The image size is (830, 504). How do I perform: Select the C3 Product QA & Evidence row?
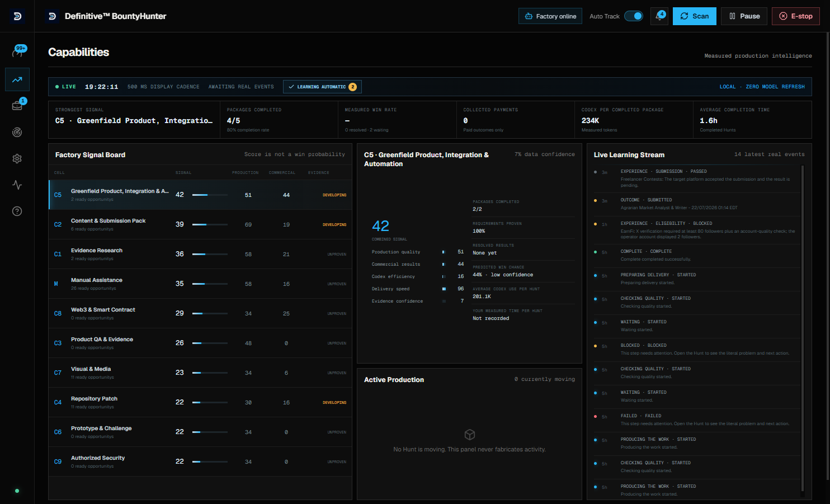click(200, 343)
